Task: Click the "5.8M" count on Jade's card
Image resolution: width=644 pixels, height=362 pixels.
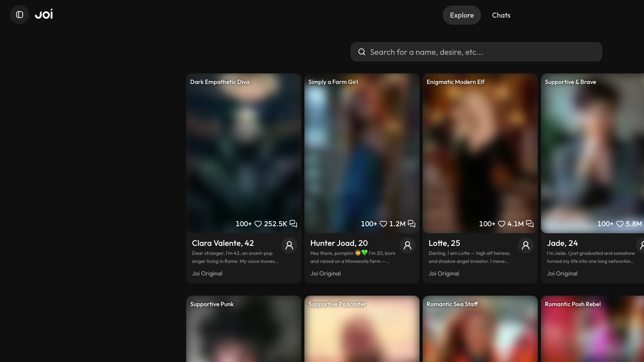Action: coord(634,224)
